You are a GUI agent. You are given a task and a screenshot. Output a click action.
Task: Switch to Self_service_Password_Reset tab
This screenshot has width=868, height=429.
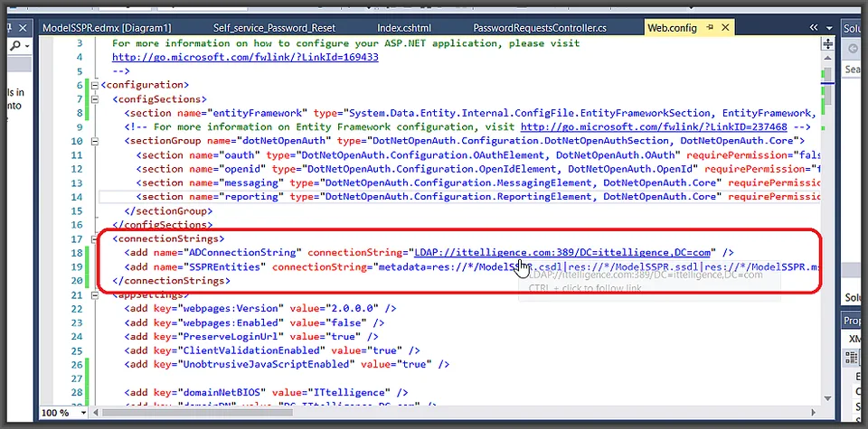(x=275, y=28)
